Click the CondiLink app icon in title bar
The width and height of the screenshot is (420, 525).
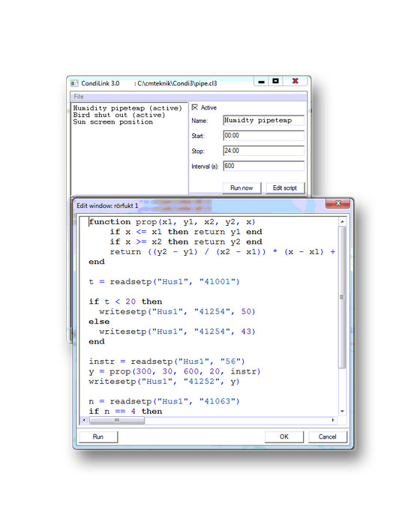coord(74,83)
